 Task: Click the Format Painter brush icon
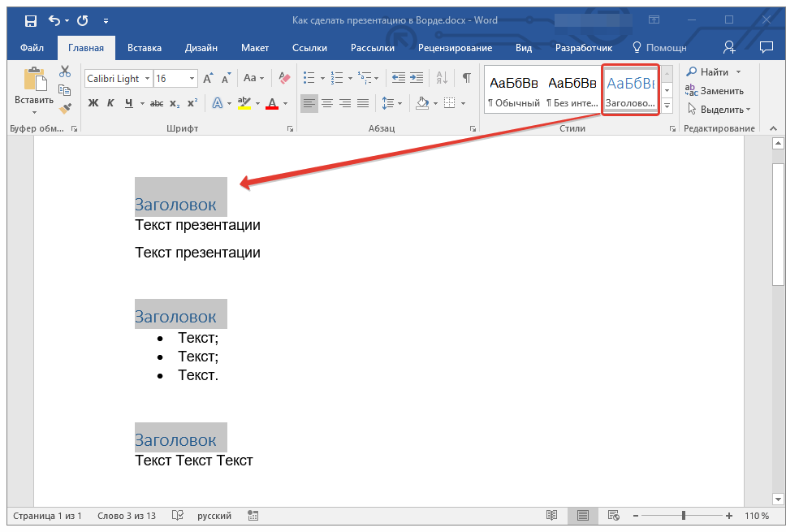65,107
